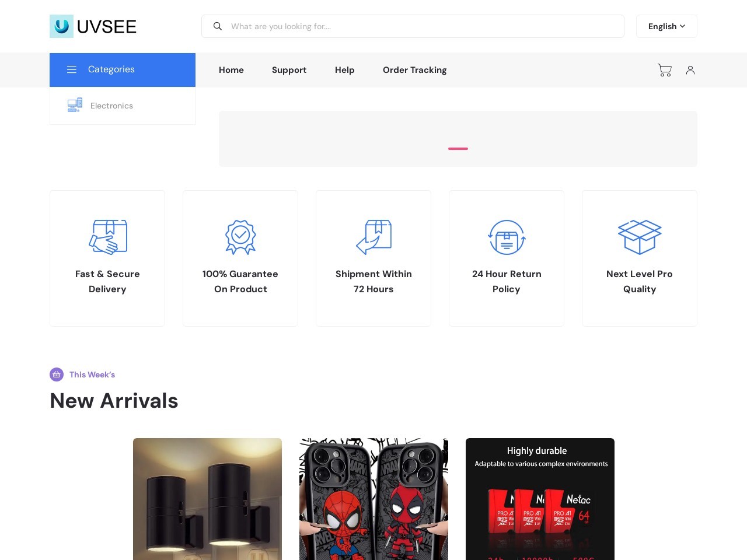Focus the product search field

[420, 26]
